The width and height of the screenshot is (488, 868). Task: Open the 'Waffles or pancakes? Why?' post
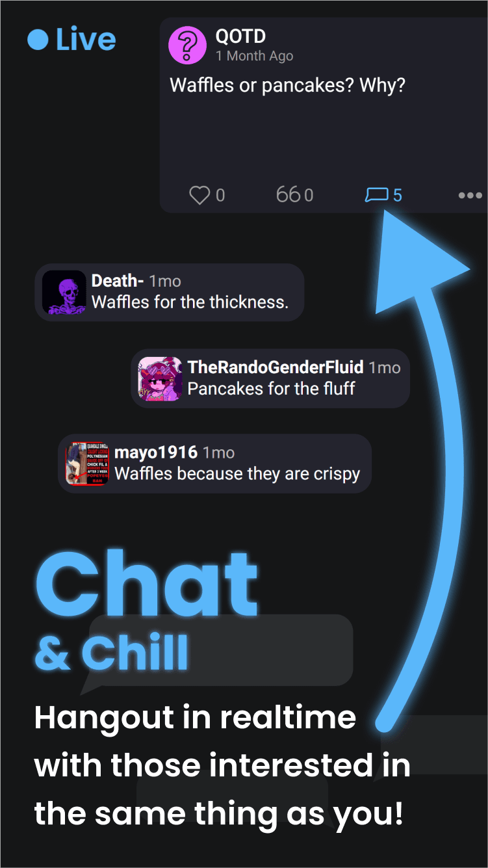(x=287, y=85)
